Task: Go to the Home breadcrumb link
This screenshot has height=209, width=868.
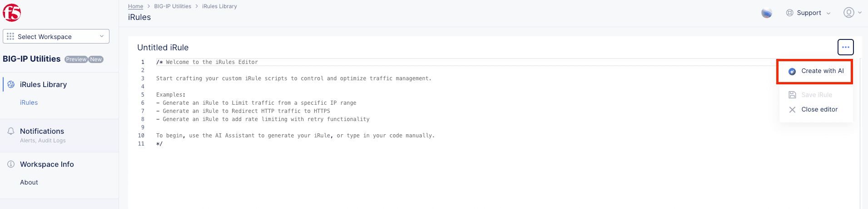Action: coord(135,6)
